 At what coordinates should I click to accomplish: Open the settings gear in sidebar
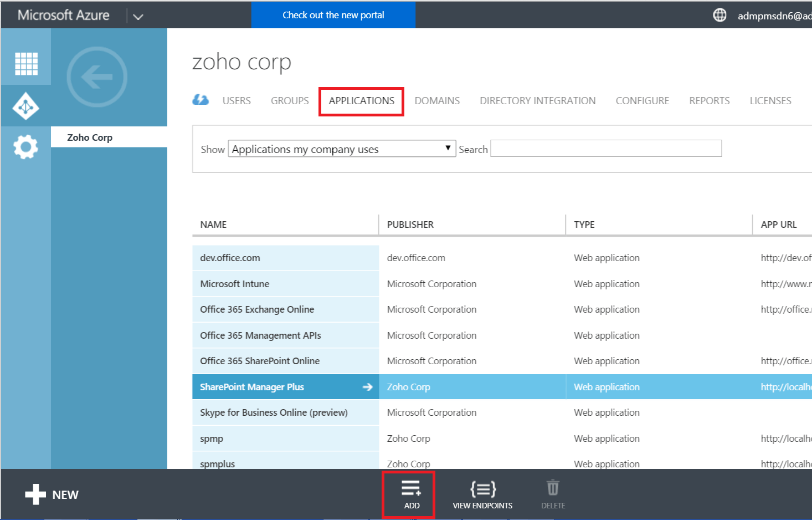[25, 147]
